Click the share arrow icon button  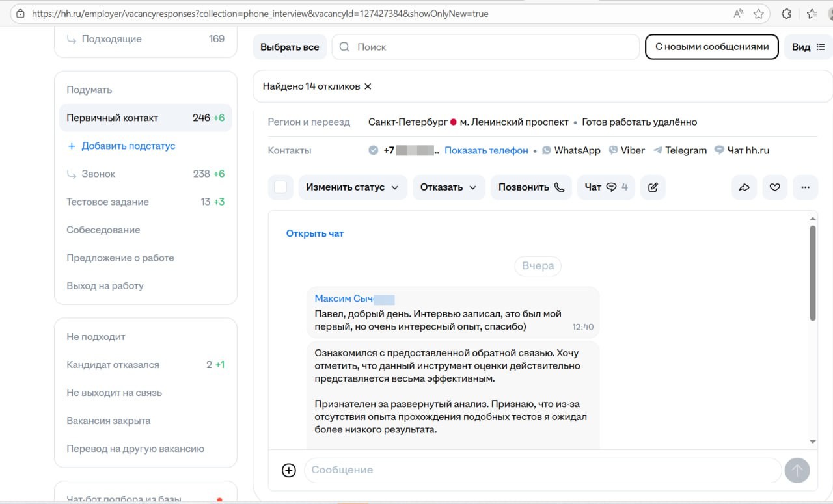pyautogui.click(x=744, y=187)
